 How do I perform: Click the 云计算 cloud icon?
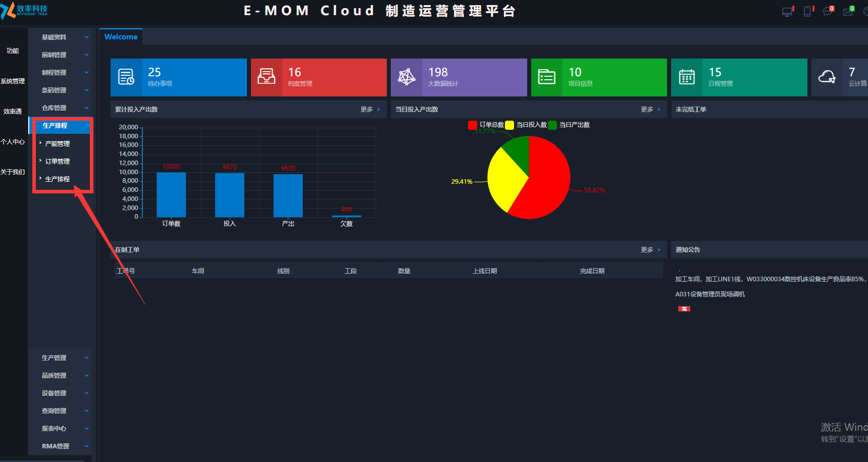point(827,77)
